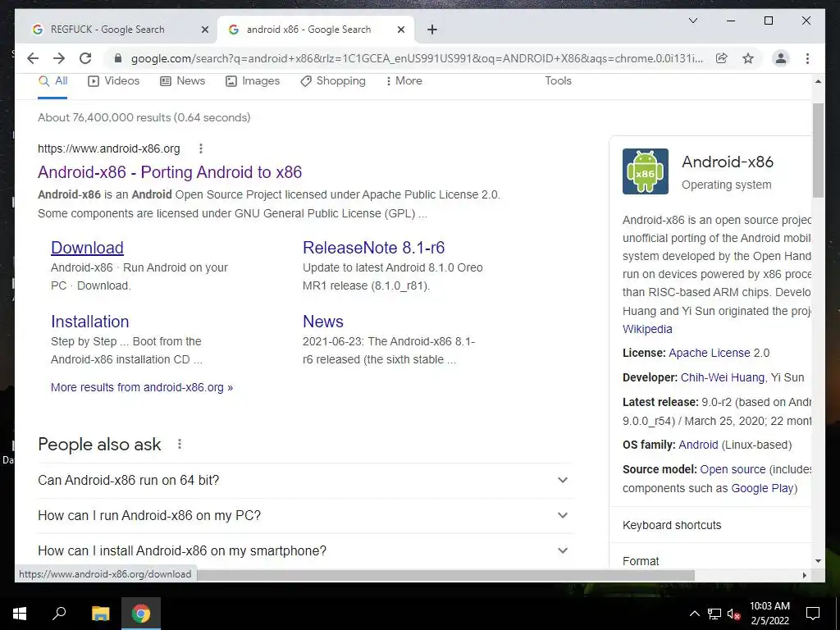Open File Explorer from the taskbar
The width and height of the screenshot is (840, 630).
(x=100, y=614)
